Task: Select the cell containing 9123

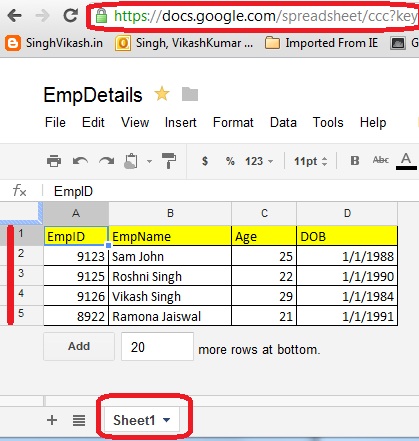Action: tap(76, 256)
